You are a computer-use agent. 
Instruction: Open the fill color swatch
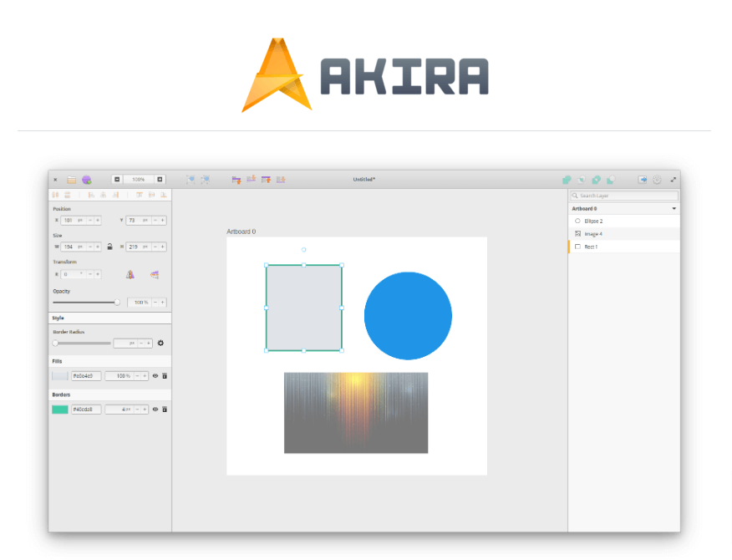pos(60,375)
